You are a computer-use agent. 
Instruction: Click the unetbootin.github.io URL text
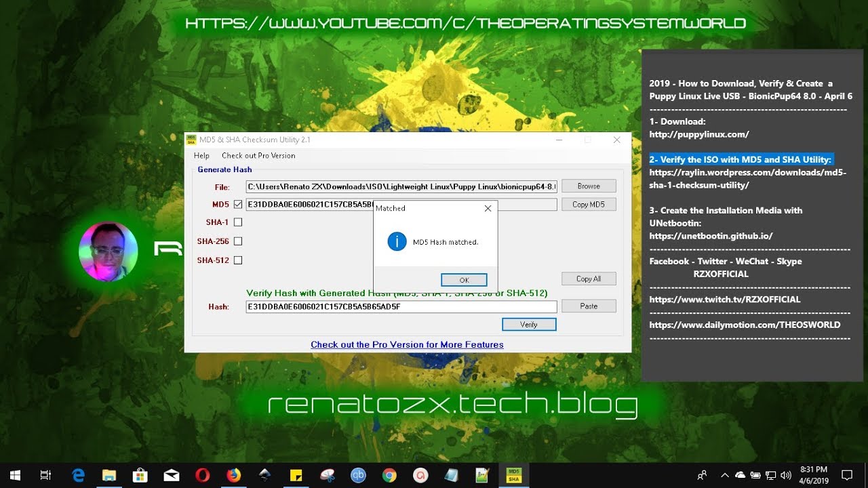coord(711,236)
